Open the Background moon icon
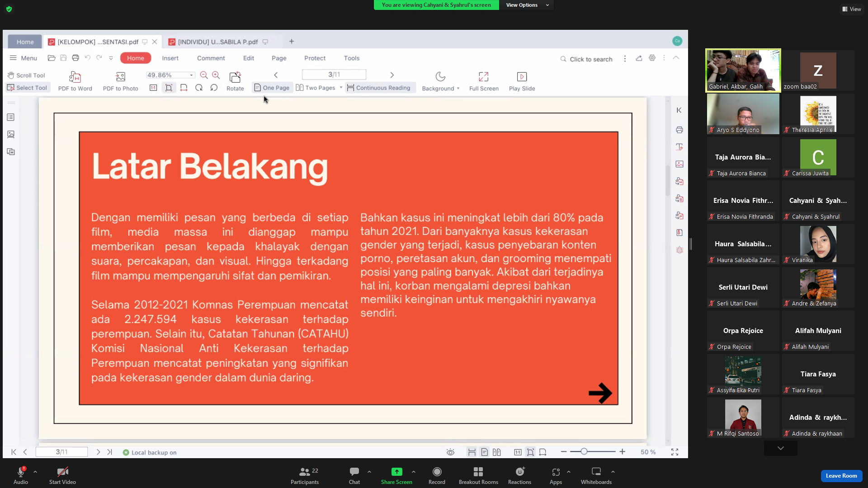 440,77
